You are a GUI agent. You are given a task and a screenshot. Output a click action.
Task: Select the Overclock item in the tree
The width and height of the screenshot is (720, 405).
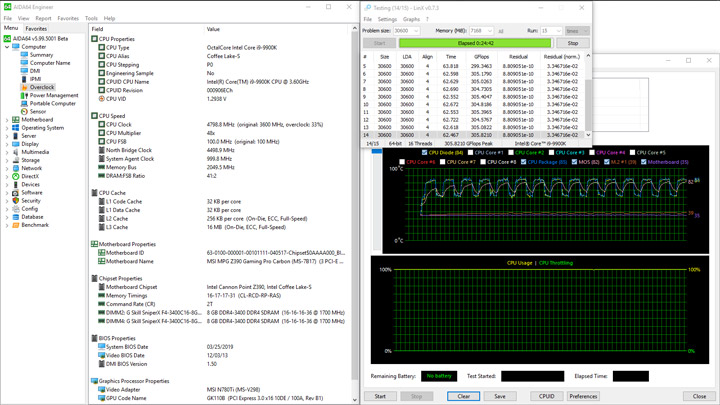(x=41, y=87)
